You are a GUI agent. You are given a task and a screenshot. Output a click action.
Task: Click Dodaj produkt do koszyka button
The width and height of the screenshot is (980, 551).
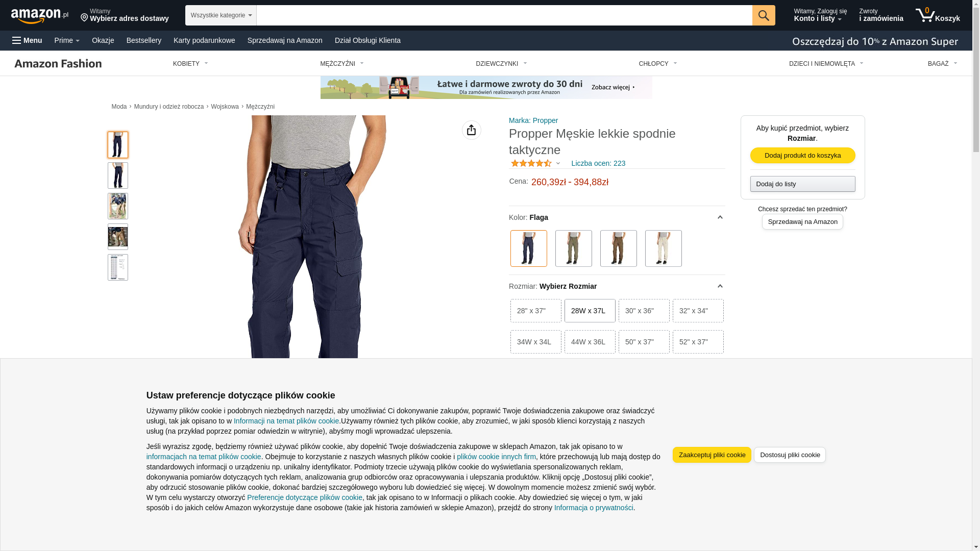tap(803, 155)
